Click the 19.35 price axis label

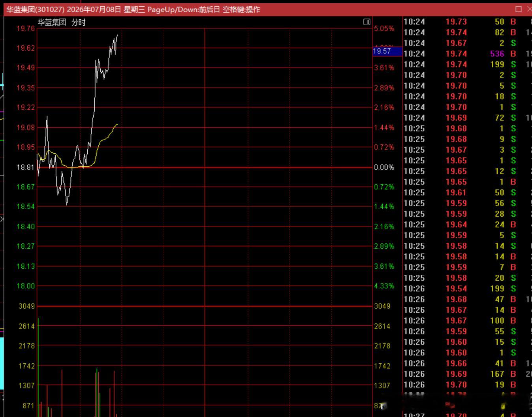[26, 88]
